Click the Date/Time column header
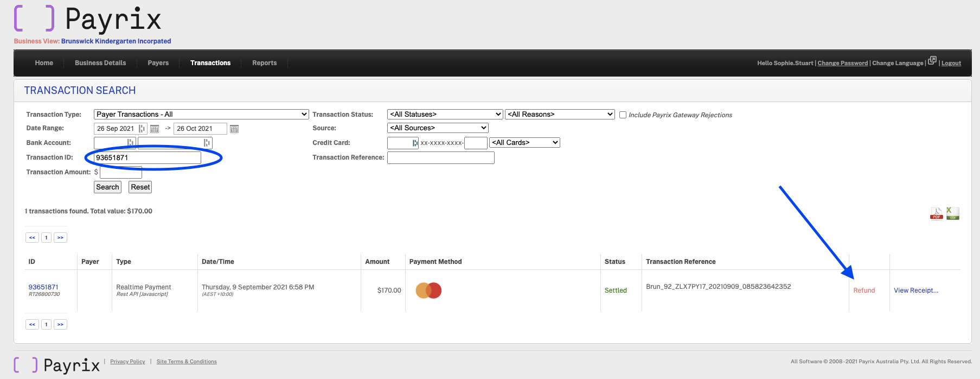This screenshot has height=379, width=980. point(218,262)
